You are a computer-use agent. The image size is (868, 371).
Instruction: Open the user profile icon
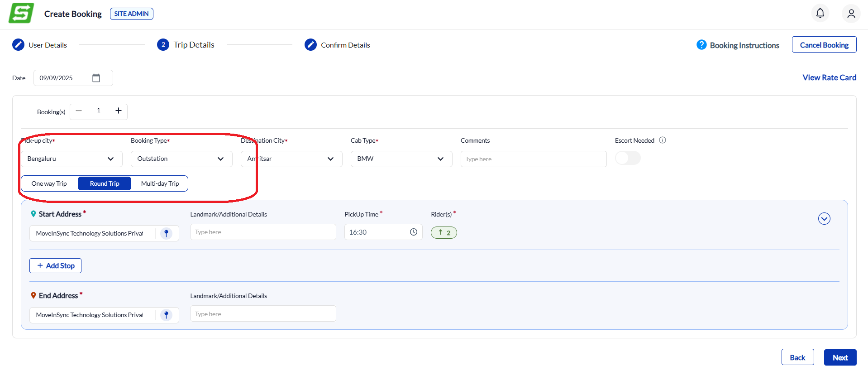pyautogui.click(x=851, y=14)
